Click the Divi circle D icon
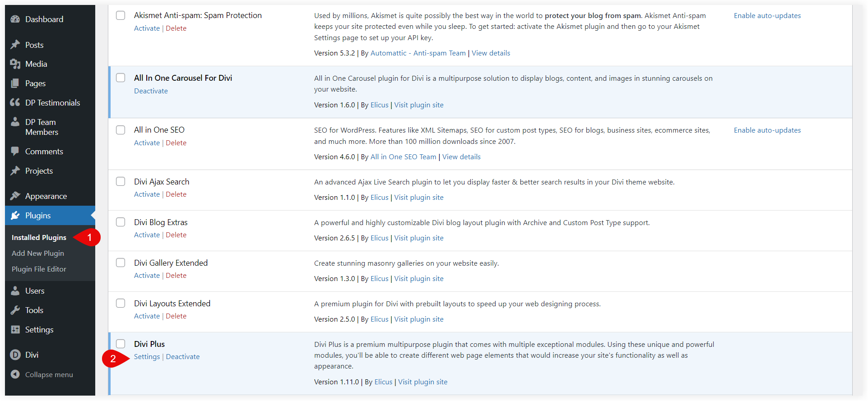This screenshot has width=868, height=401. click(15, 355)
